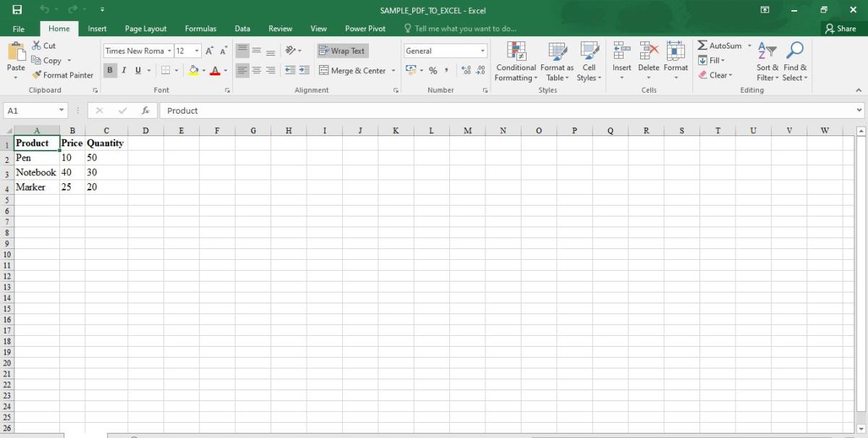
Task: Open the Conditional Formatting icon
Action: coord(516,51)
